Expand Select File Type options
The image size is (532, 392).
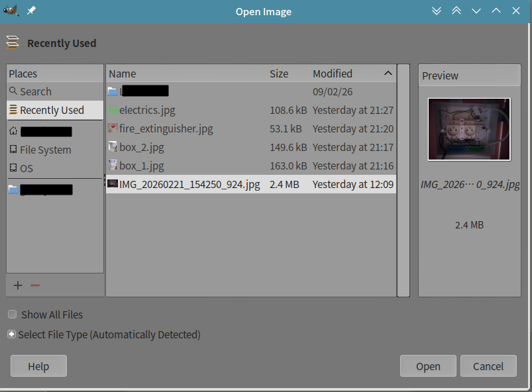point(11,335)
